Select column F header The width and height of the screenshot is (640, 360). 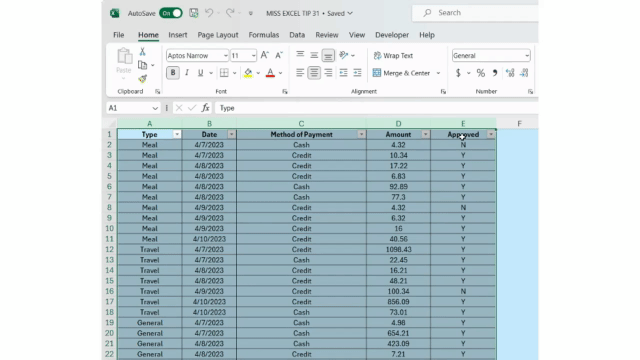tap(519, 123)
